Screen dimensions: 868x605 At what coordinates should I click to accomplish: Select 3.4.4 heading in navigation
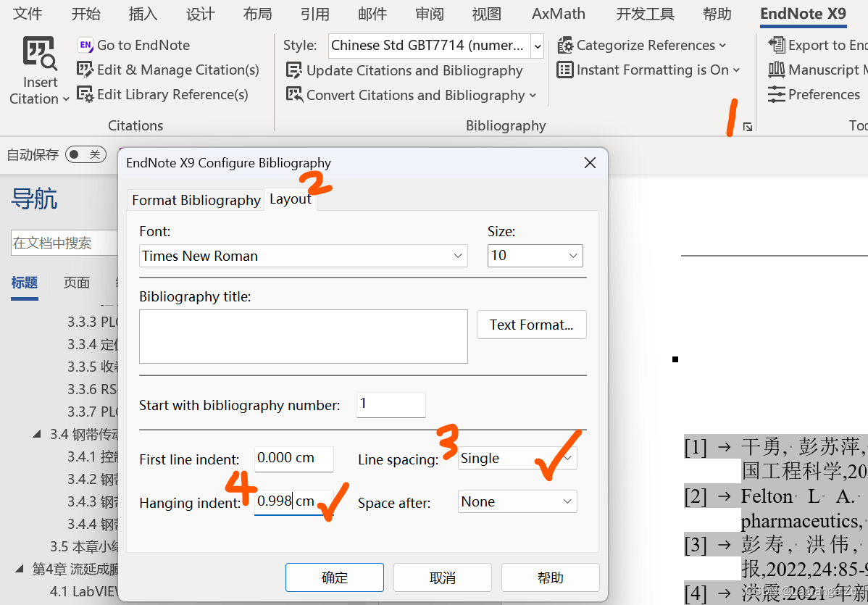(93, 524)
